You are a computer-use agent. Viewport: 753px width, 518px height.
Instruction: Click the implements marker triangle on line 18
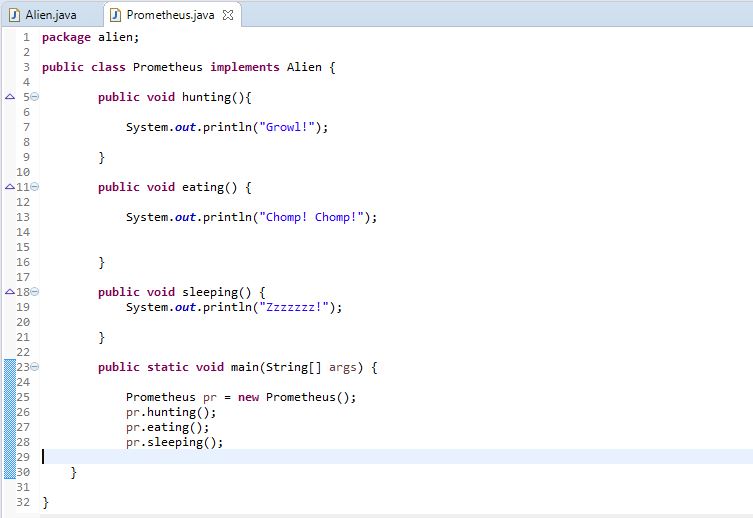tap(10, 291)
